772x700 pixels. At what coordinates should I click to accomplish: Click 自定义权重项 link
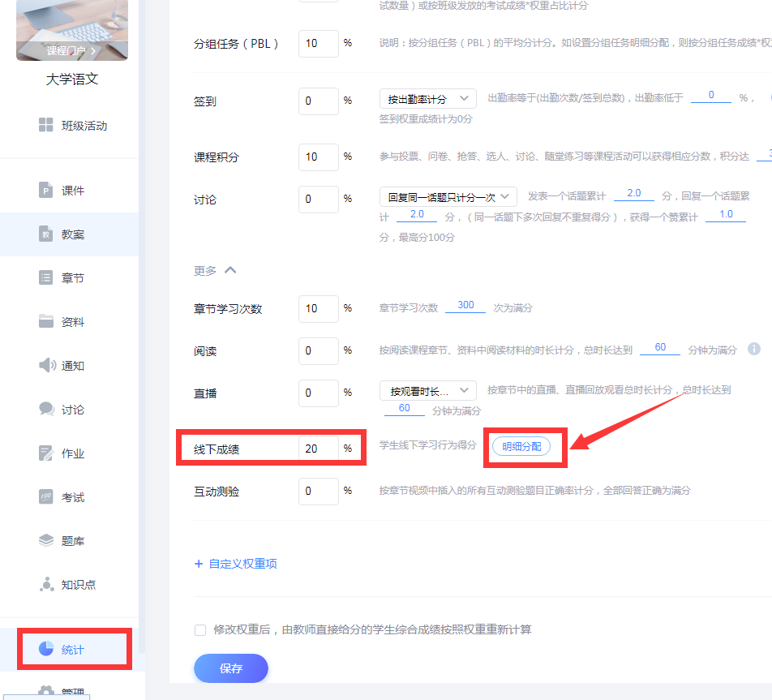242,564
